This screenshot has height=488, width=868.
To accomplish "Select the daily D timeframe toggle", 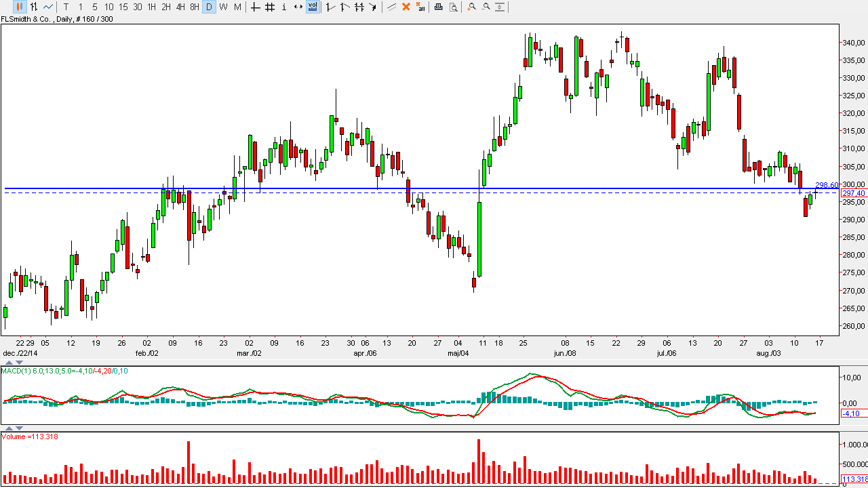I will point(209,7).
